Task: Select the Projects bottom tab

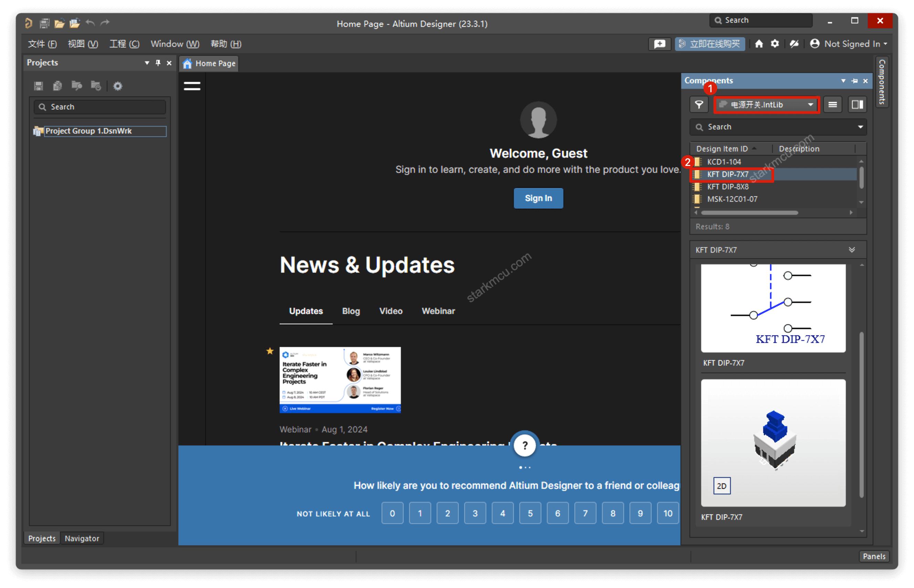Action: click(x=42, y=538)
